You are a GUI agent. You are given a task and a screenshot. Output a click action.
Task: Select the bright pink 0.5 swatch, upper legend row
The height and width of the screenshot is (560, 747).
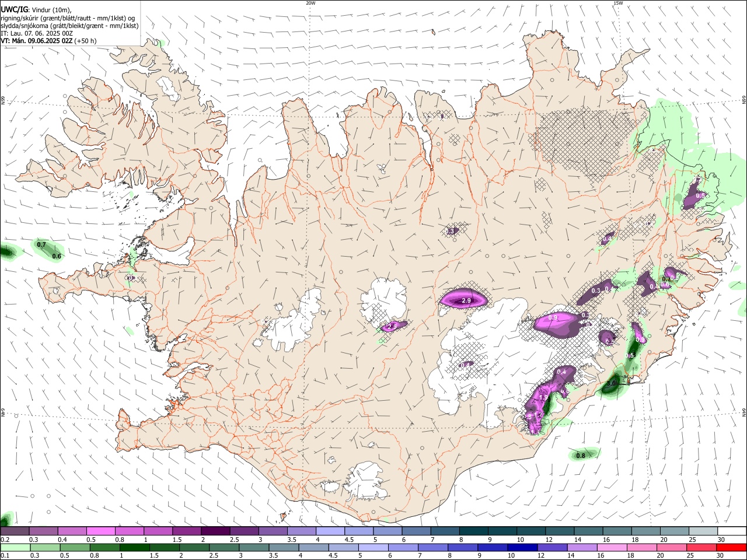point(100,531)
